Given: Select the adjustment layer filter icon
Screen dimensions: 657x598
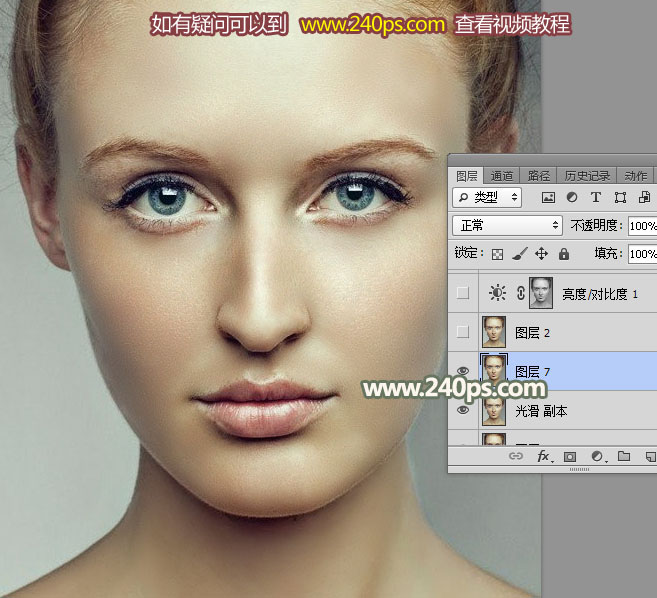Looking at the screenshot, I should click(x=572, y=197).
